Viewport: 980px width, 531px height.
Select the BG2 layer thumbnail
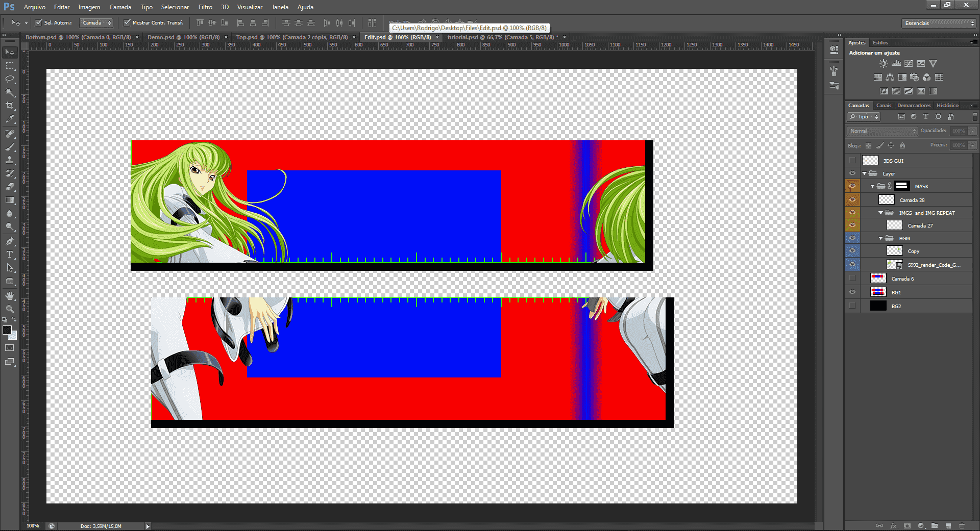878,306
